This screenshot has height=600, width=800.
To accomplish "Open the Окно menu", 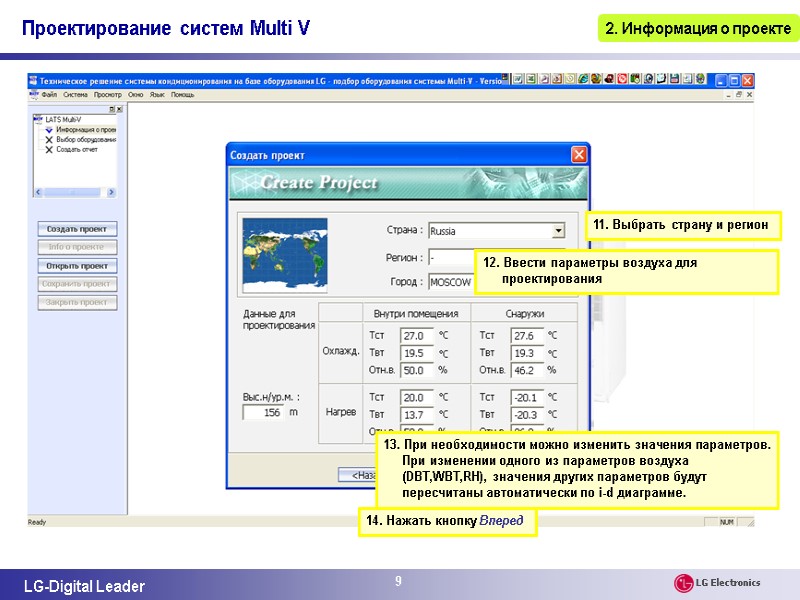I will [135, 95].
